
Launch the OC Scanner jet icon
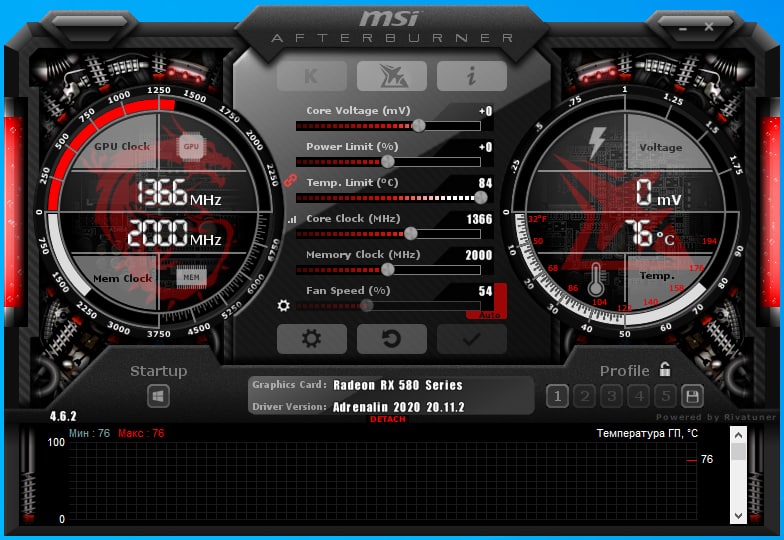392,76
